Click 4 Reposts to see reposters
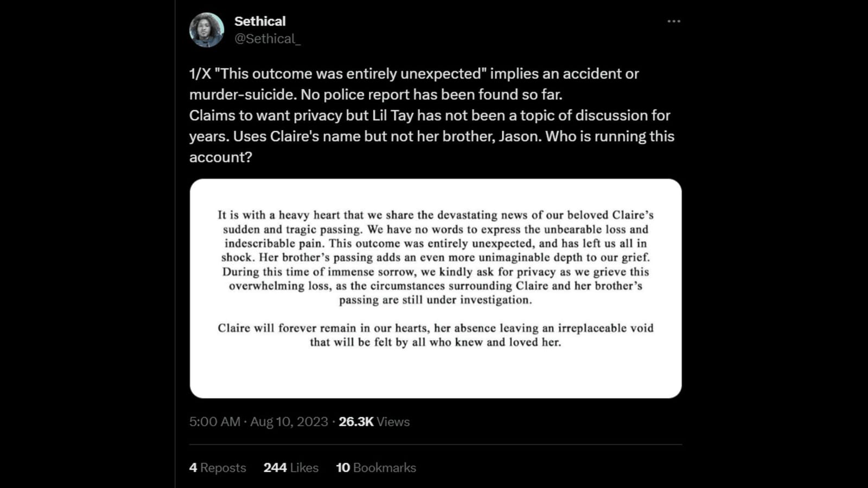 pyautogui.click(x=218, y=467)
